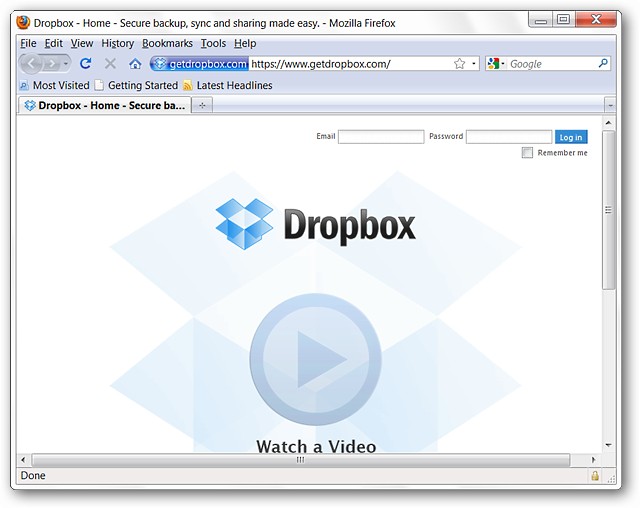Image resolution: width=640 pixels, height=508 pixels.
Task: Open the Edit menu
Action: [x=53, y=43]
